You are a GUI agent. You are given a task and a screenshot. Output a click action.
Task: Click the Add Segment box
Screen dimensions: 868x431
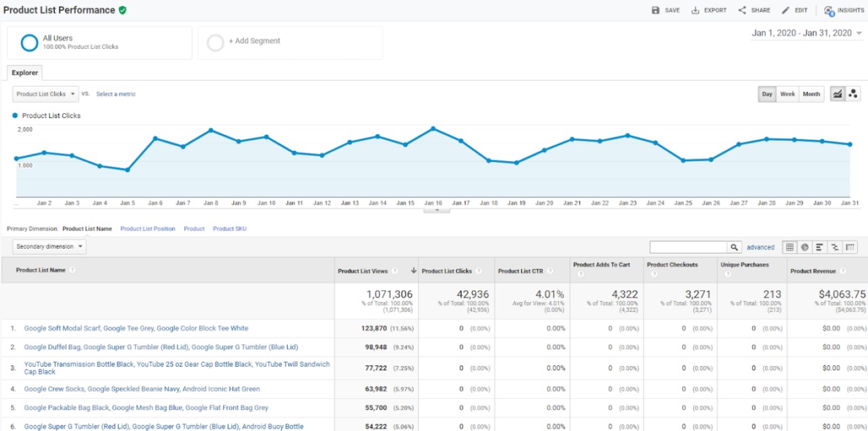pyautogui.click(x=290, y=43)
